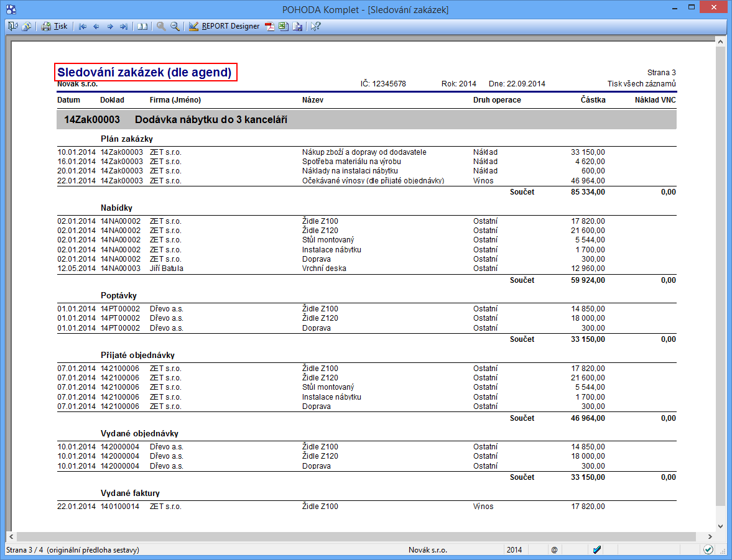Go to the next page arrow
732x560 pixels.
[110, 27]
